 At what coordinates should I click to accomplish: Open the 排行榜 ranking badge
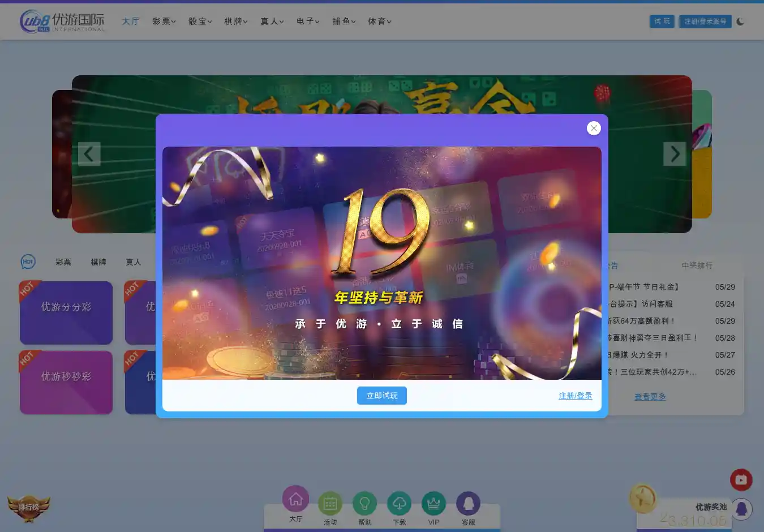click(x=28, y=508)
